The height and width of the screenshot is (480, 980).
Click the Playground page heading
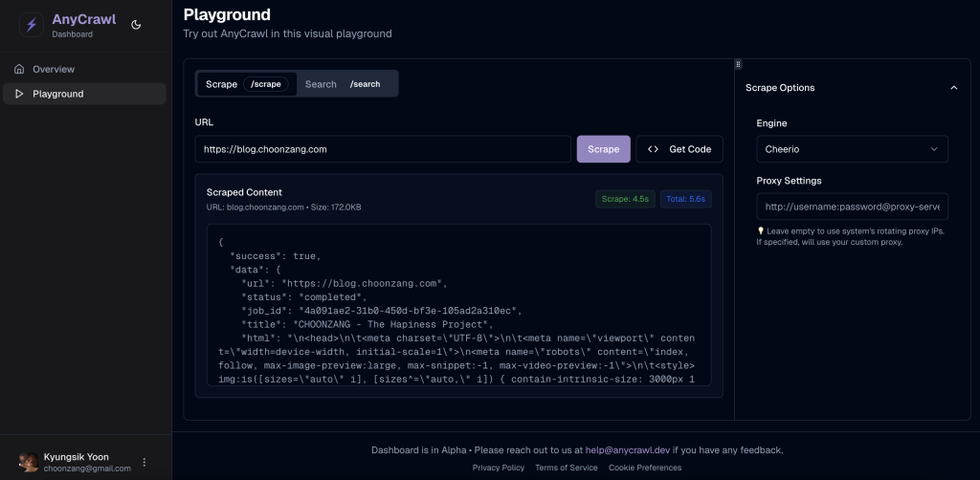point(227,14)
